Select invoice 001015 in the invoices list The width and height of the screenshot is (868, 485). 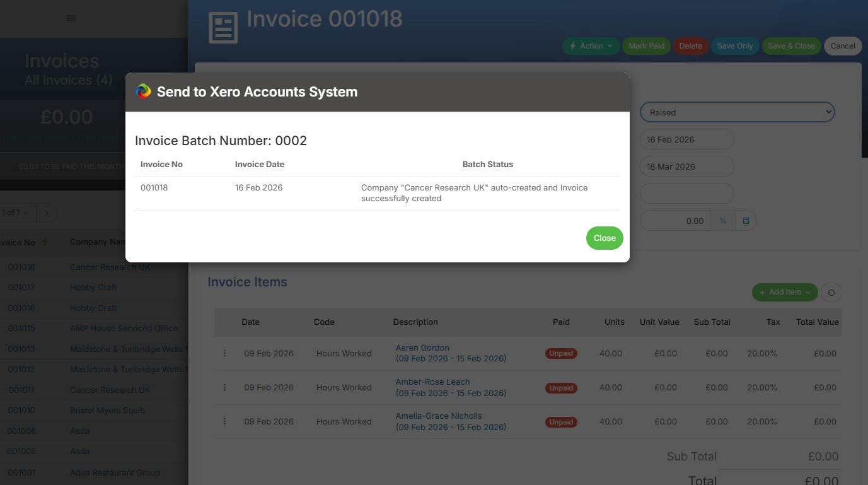tap(21, 329)
